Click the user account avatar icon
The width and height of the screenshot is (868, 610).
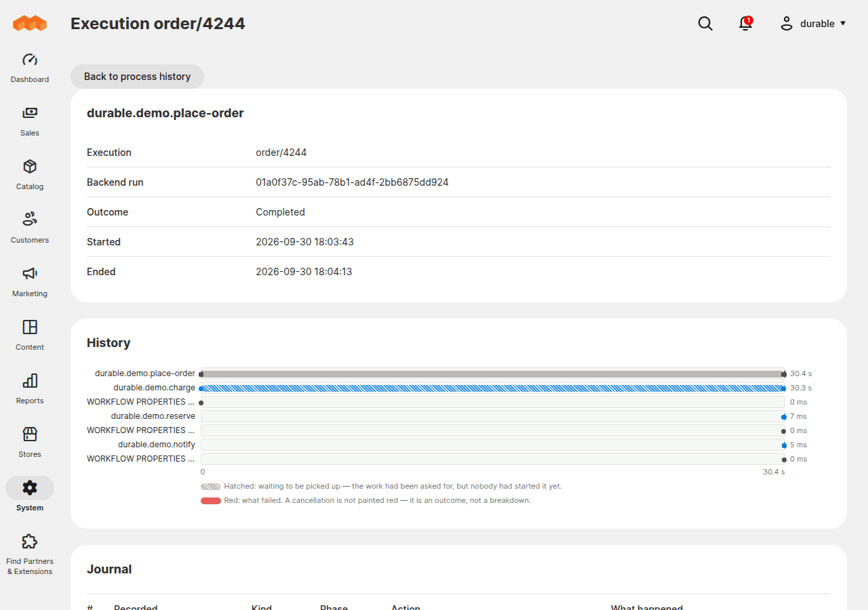(x=787, y=24)
